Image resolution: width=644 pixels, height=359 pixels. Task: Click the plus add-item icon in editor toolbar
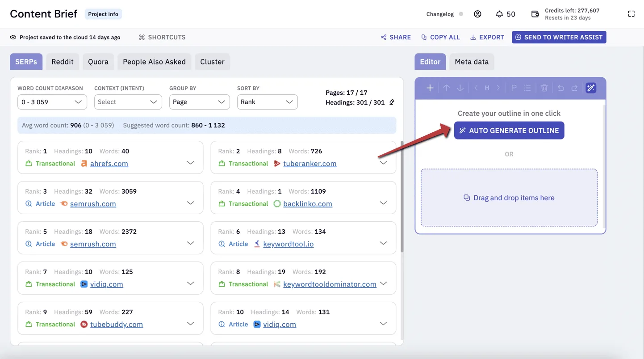tap(430, 88)
